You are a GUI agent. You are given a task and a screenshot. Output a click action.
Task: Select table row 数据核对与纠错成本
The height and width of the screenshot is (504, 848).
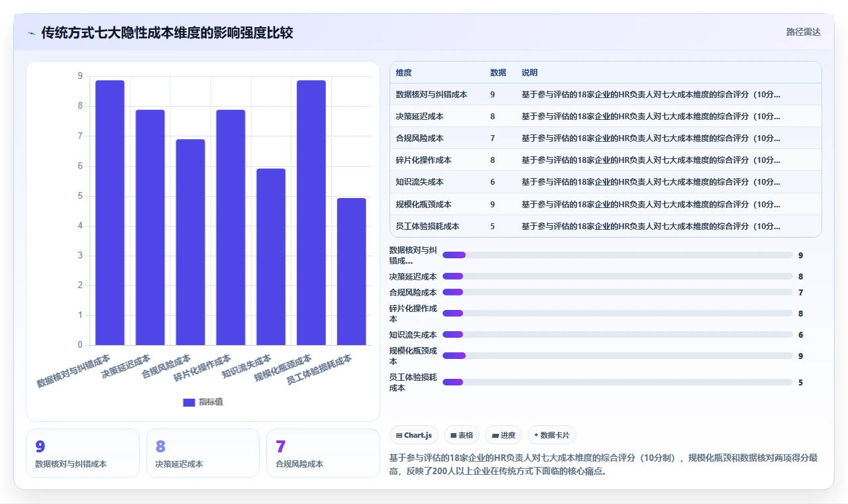click(606, 94)
